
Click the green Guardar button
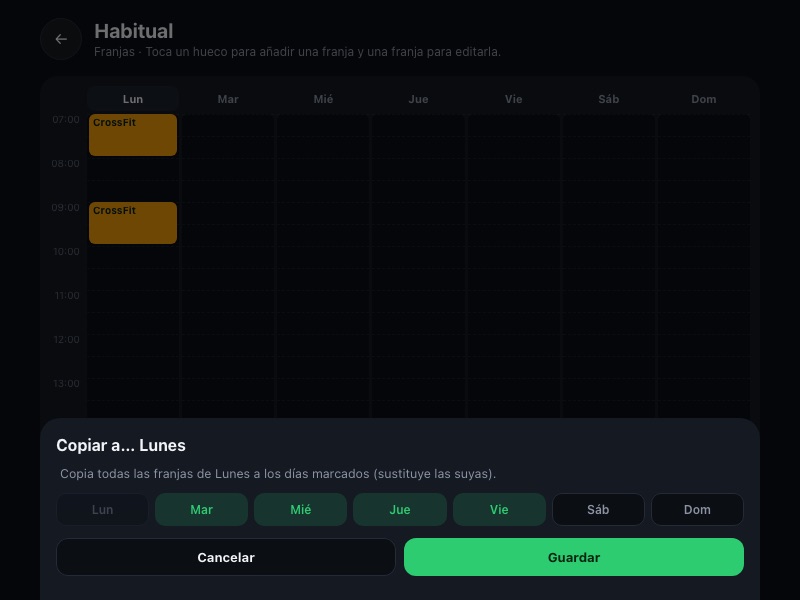click(x=574, y=557)
